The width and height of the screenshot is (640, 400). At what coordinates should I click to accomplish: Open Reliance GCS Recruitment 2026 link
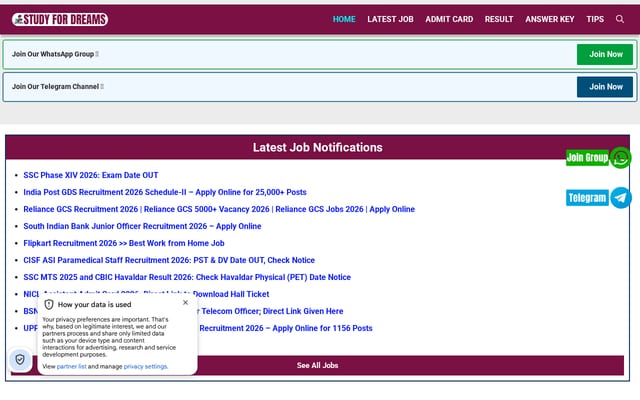click(x=219, y=209)
